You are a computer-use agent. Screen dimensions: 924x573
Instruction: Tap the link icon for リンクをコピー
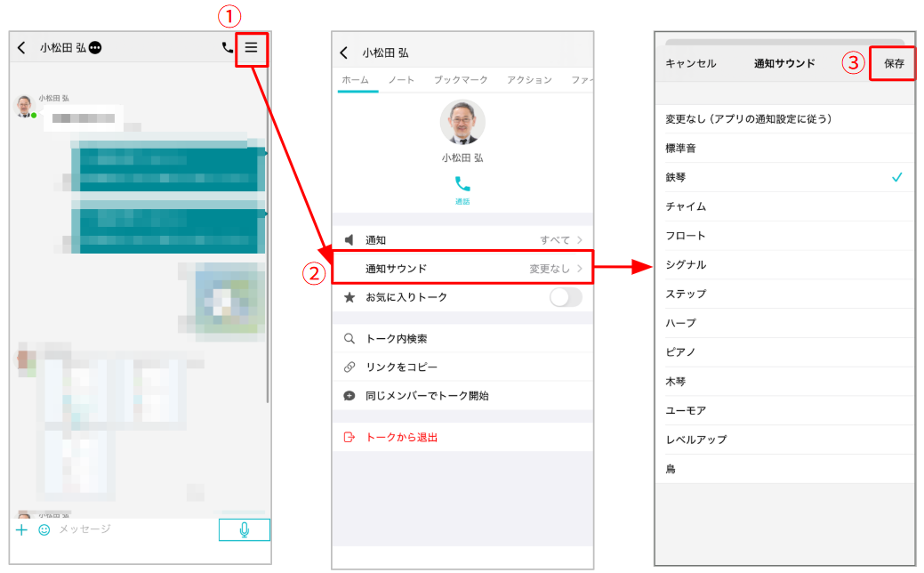point(350,367)
